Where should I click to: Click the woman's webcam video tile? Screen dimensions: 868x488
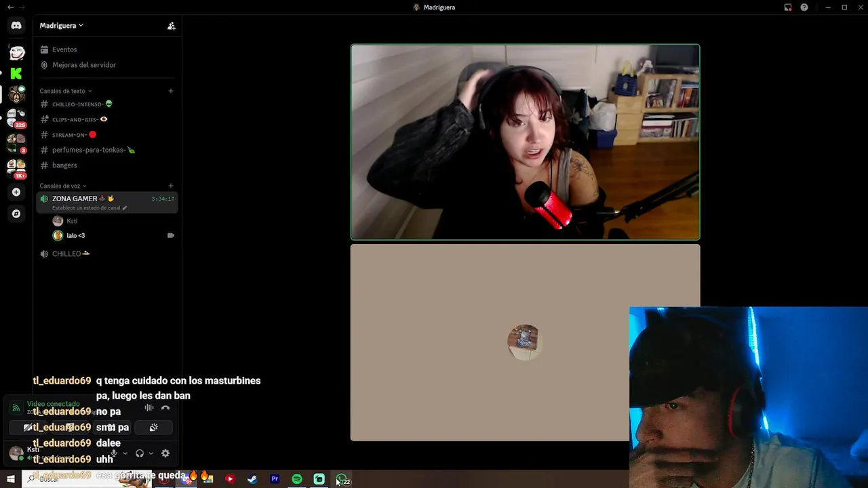[525, 142]
